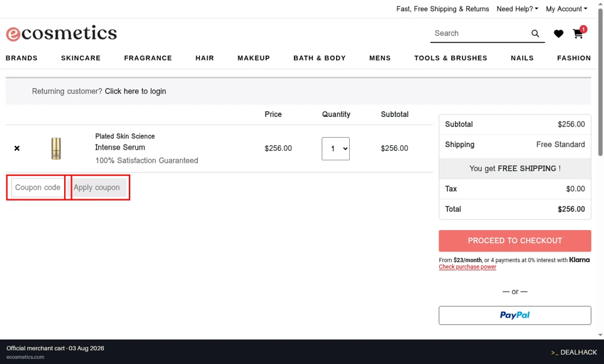
Task: Click the You get FREE SHIPPING banner
Action: click(515, 168)
